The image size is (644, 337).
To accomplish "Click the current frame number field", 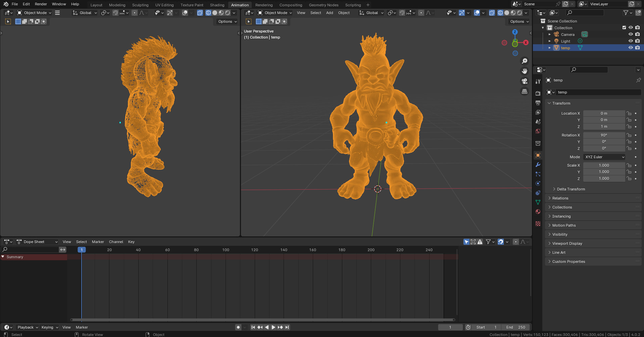I will (x=450, y=327).
